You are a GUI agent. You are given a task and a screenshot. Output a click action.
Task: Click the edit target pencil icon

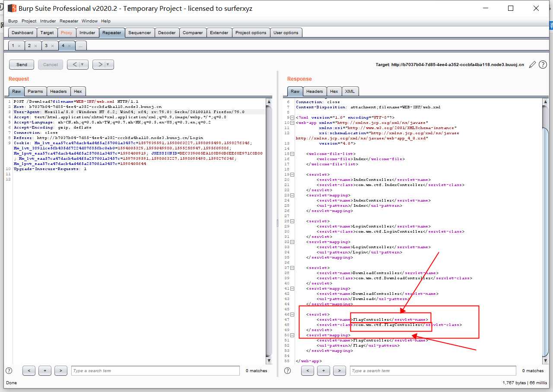(x=532, y=64)
